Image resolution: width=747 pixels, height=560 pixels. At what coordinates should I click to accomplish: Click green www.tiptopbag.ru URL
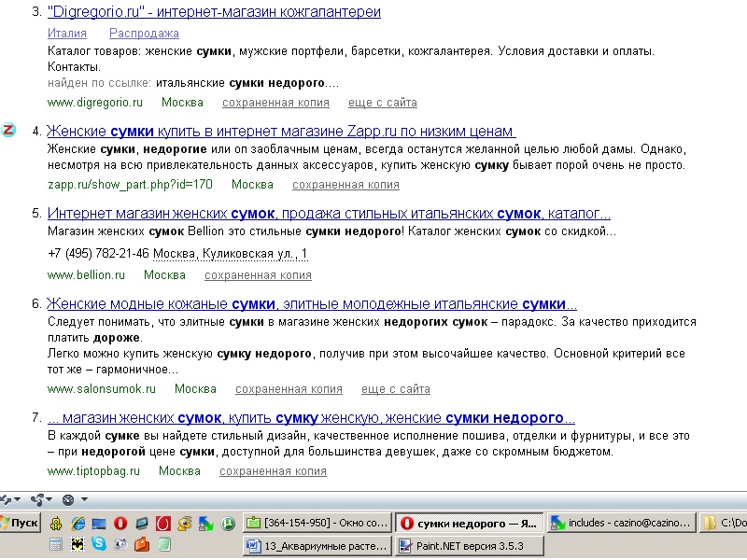point(93,471)
